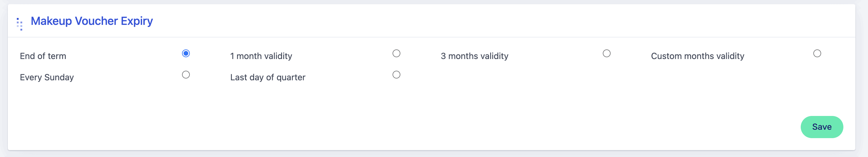Click the Custom months validity label text
This screenshot has width=868, height=157.
point(697,56)
